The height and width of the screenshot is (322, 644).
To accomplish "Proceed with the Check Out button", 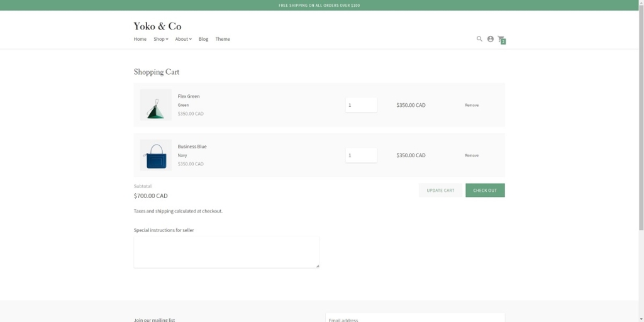I will (x=485, y=191).
